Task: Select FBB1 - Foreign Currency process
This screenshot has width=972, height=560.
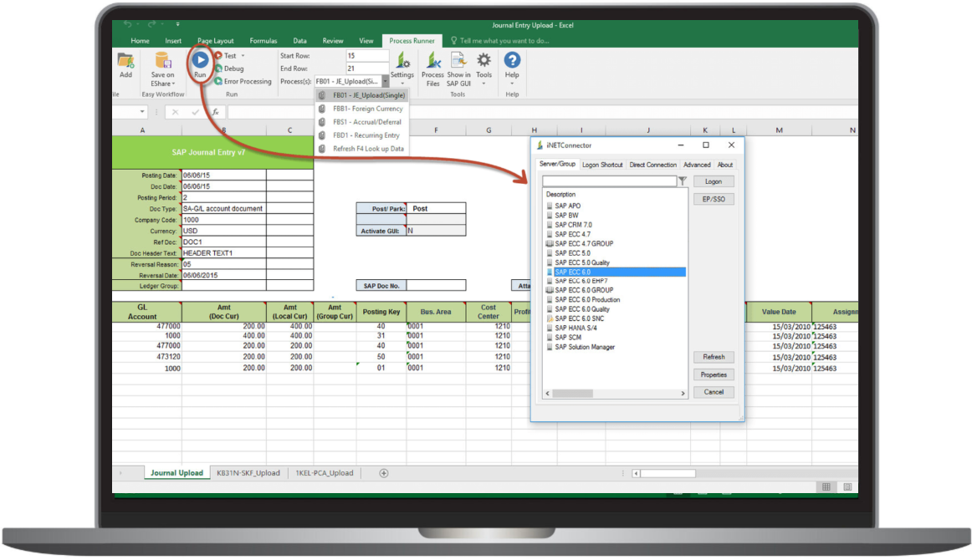Action: point(362,109)
